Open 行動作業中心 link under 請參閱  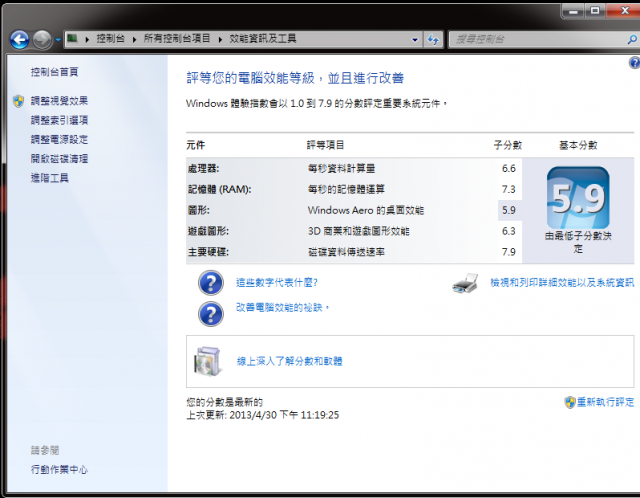(59, 469)
